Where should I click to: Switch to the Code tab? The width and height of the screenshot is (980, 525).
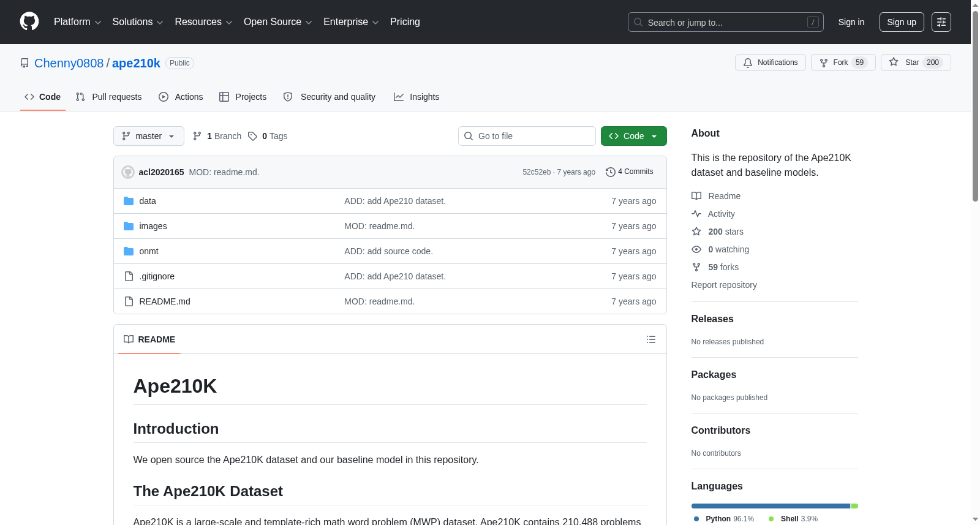pyautogui.click(x=43, y=97)
